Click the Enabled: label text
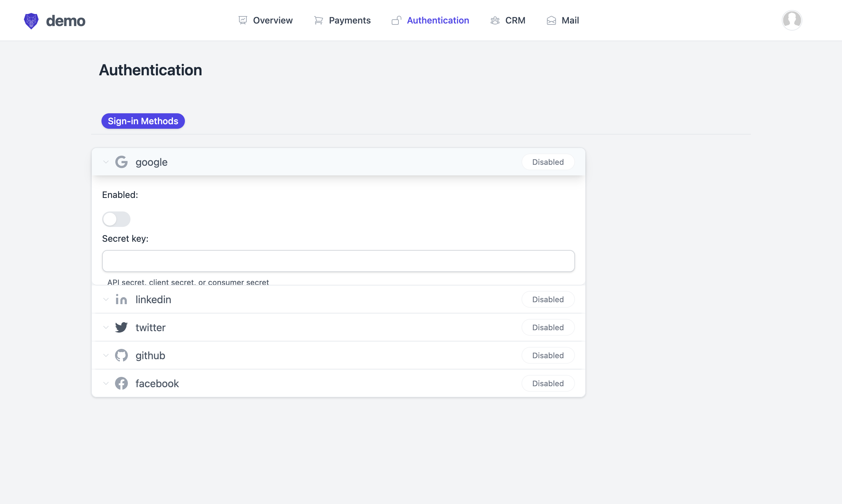The image size is (842, 504). 120,195
